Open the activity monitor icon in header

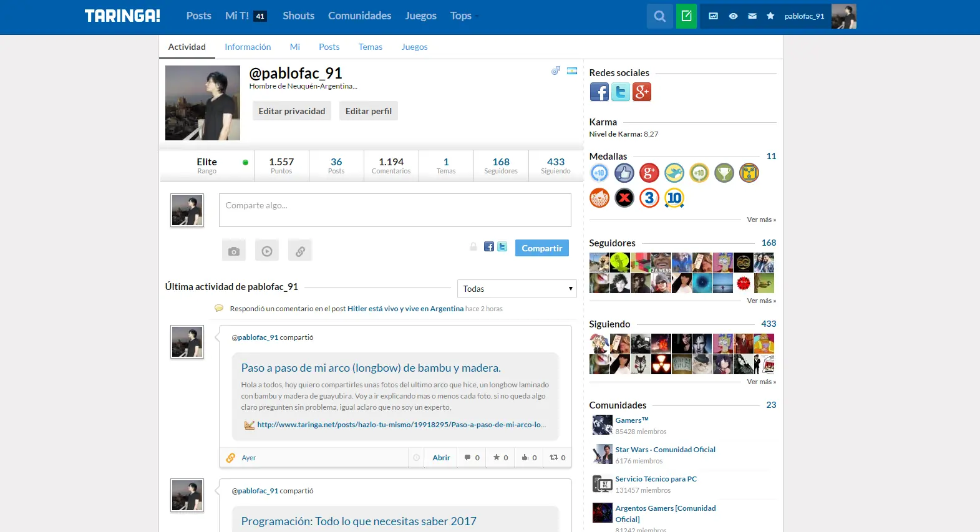pyautogui.click(x=714, y=16)
